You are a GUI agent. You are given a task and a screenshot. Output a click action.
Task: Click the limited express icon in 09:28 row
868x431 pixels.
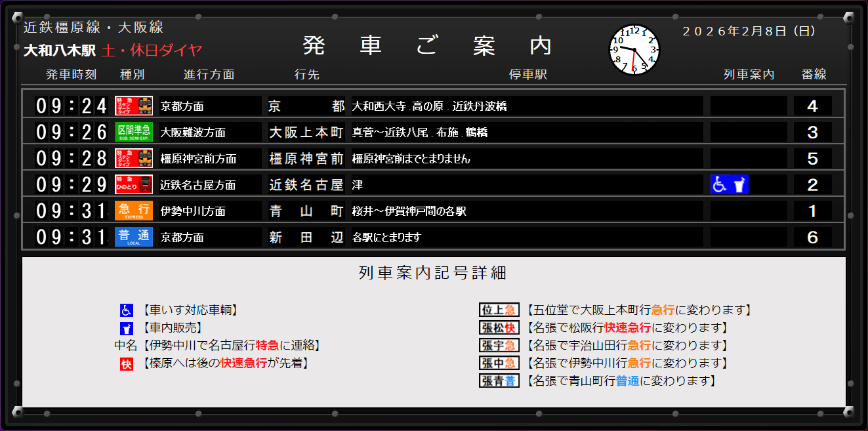[134, 158]
